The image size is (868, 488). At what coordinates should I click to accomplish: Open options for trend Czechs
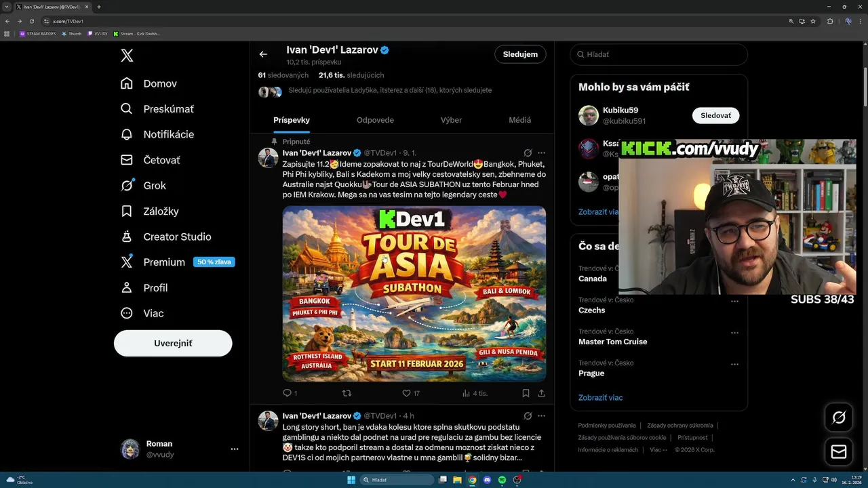pos(734,302)
